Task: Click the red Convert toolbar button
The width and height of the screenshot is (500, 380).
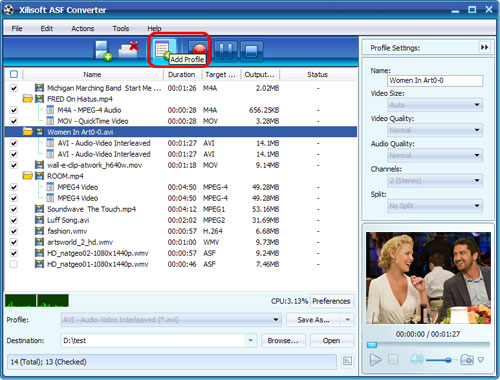Action: click(x=199, y=49)
